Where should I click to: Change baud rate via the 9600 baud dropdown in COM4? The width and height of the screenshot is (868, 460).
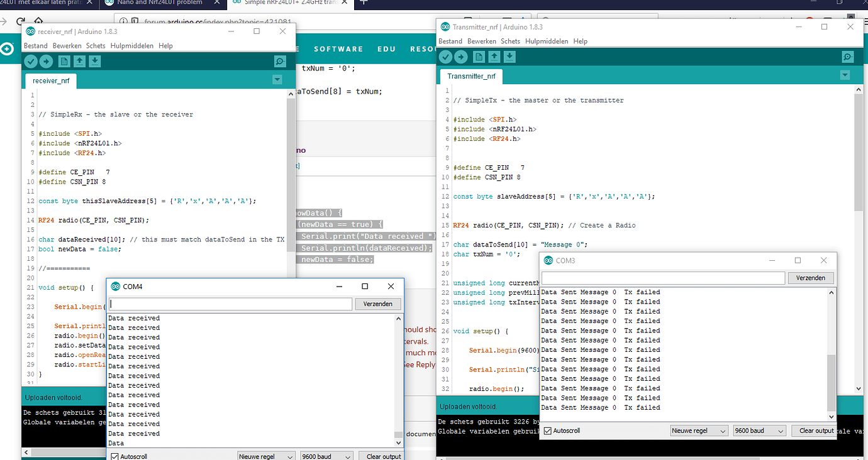(x=326, y=456)
